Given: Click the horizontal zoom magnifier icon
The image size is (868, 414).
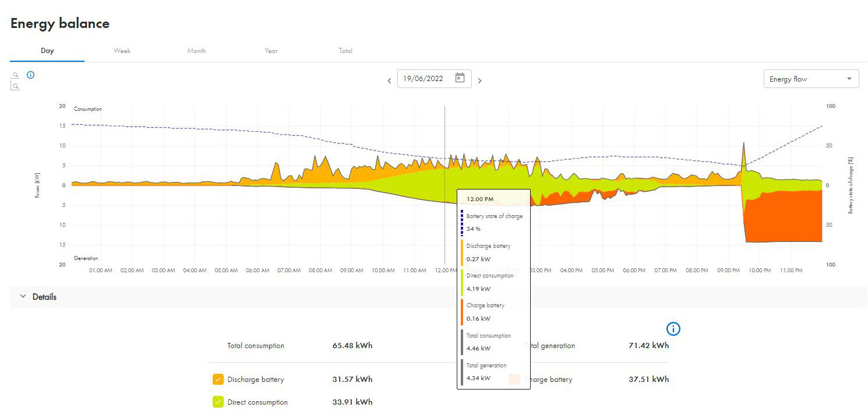Looking at the screenshot, I should [15, 75].
